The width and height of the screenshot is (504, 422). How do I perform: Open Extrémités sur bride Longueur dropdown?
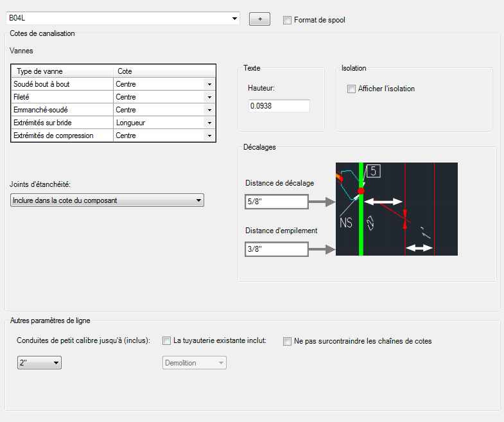[209, 123]
